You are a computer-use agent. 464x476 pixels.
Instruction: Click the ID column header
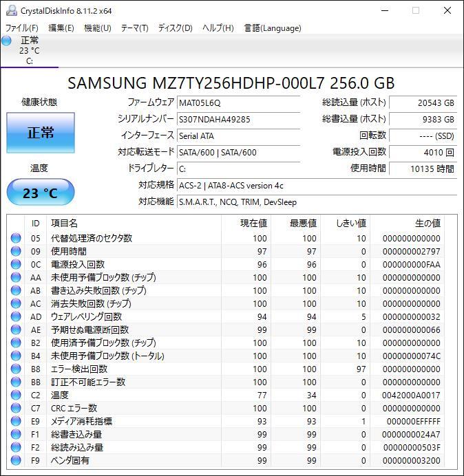[36, 224]
